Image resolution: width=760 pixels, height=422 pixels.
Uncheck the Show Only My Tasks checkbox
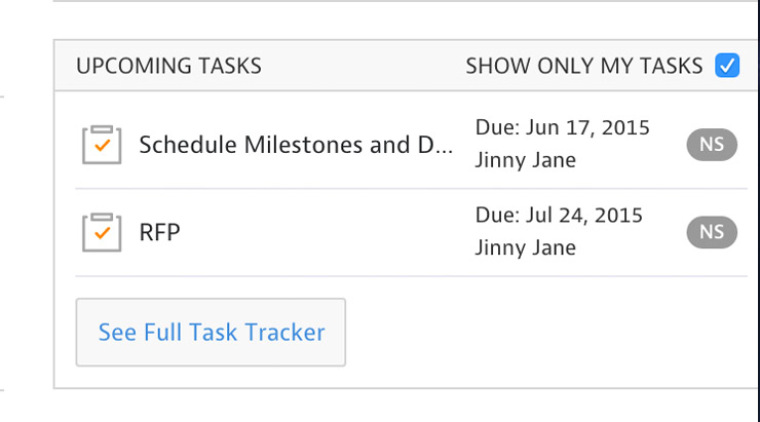pos(727,65)
